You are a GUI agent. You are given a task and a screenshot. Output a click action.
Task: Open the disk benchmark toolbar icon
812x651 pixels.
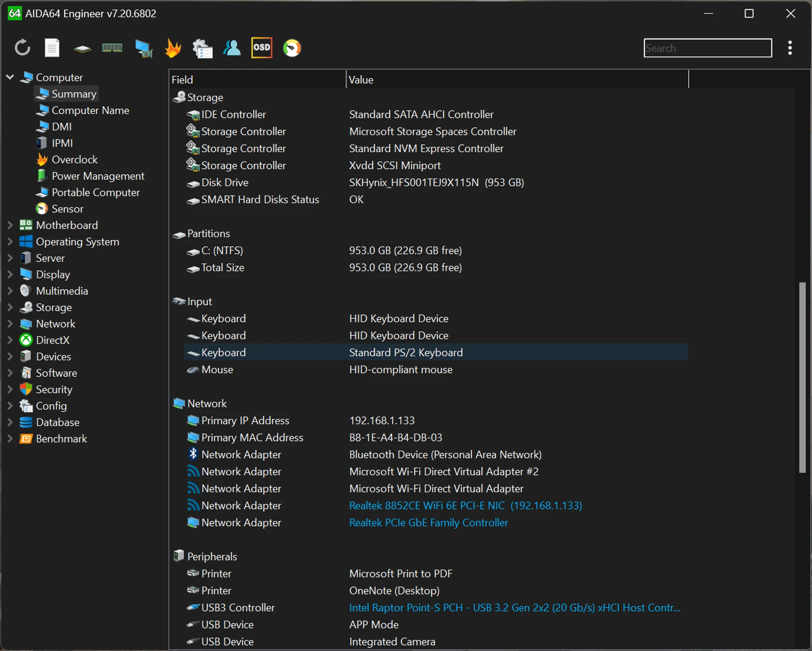coord(82,49)
